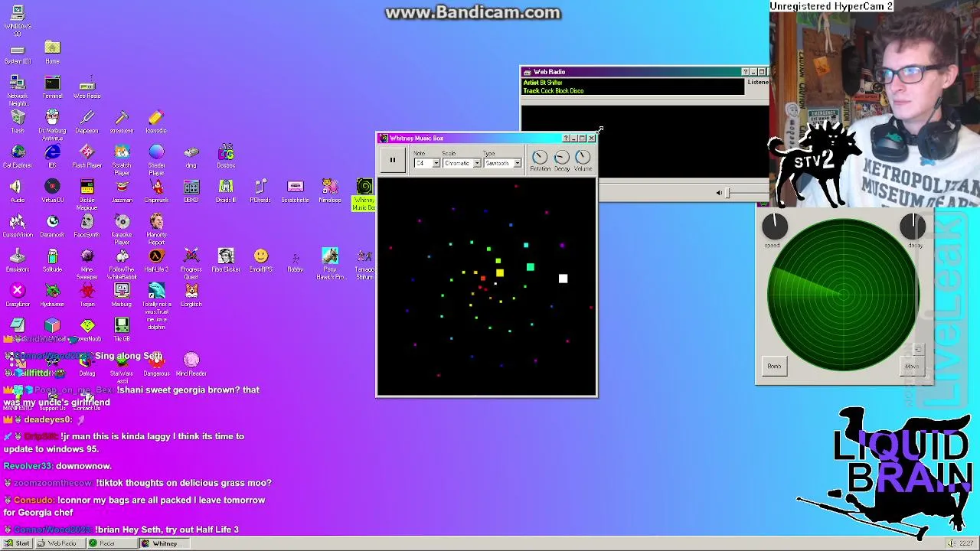The width and height of the screenshot is (980, 551).
Task: Click the speaker icon in Web Radio
Action: point(719,193)
